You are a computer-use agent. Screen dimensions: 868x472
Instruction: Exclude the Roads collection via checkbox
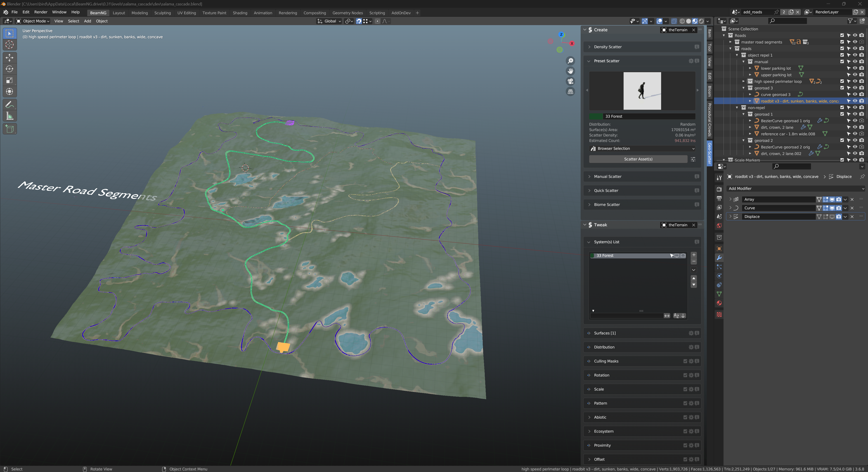(x=842, y=35)
